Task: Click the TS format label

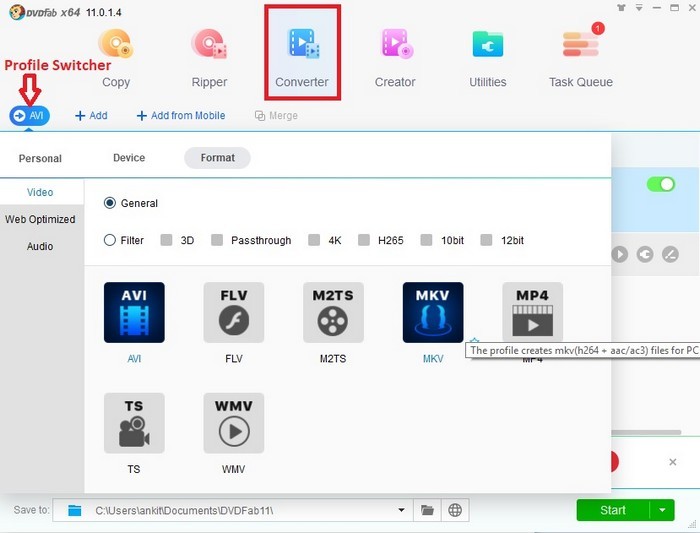Action: 134,469
